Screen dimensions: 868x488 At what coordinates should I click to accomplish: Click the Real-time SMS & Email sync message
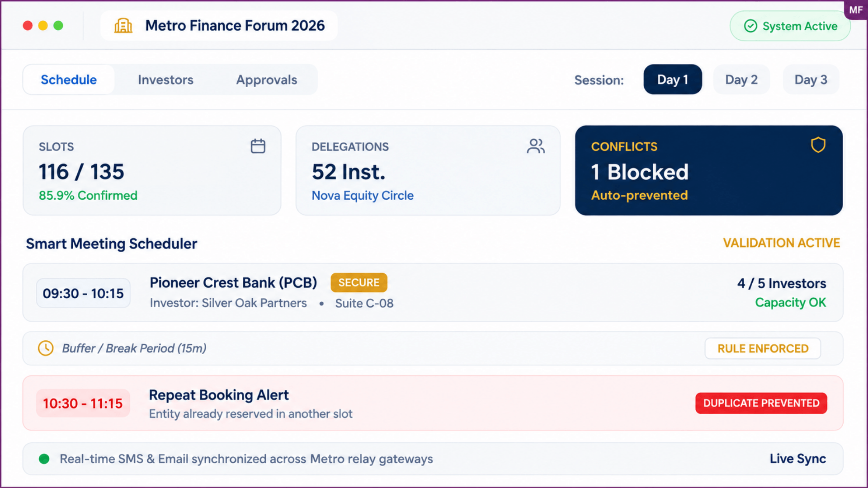point(246,459)
